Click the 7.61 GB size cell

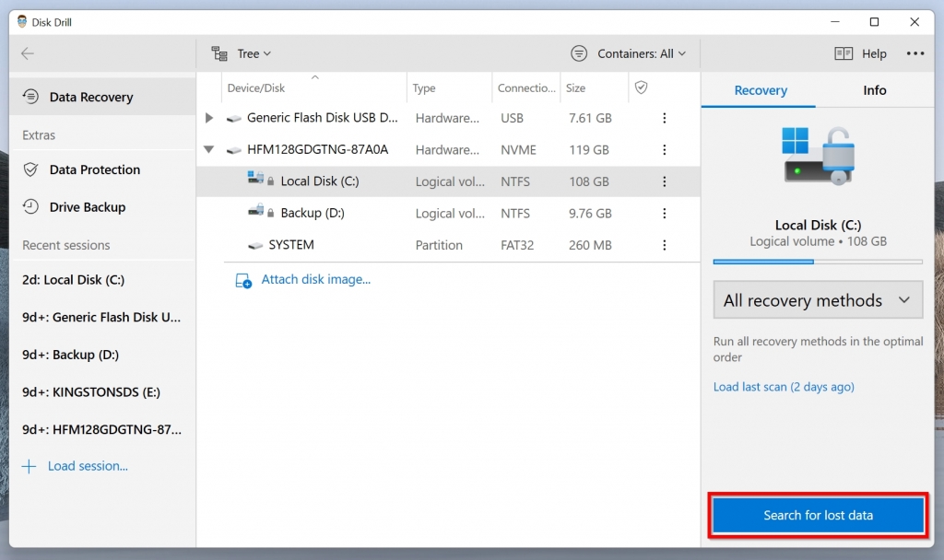[590, 119]
